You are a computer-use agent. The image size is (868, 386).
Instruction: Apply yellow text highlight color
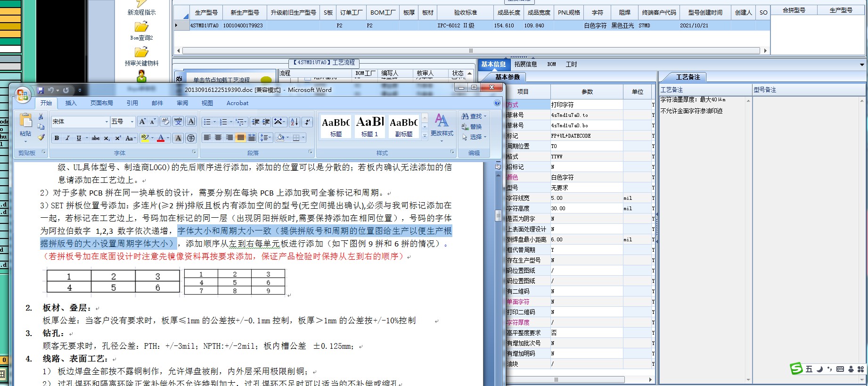pos(145,138)
